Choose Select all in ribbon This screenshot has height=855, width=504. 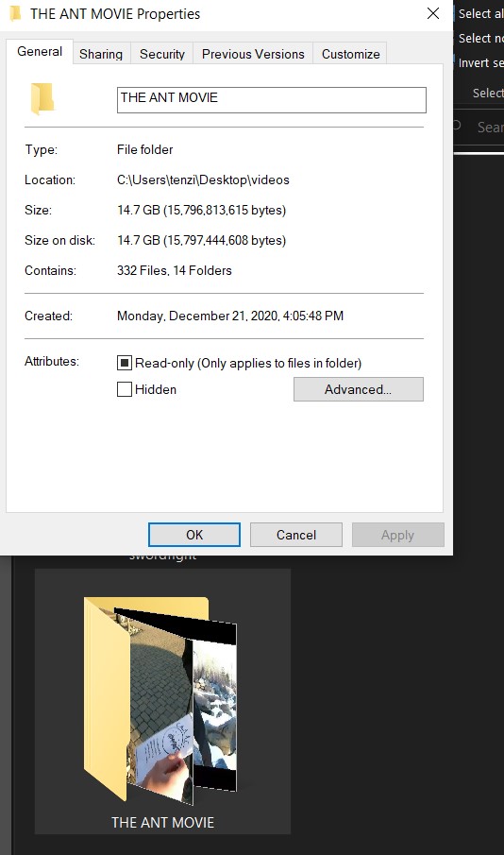pyautogui.click(x=479, y=13)
